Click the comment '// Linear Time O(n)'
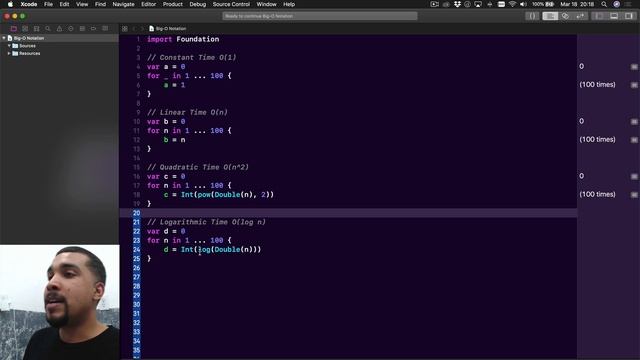 187,112
